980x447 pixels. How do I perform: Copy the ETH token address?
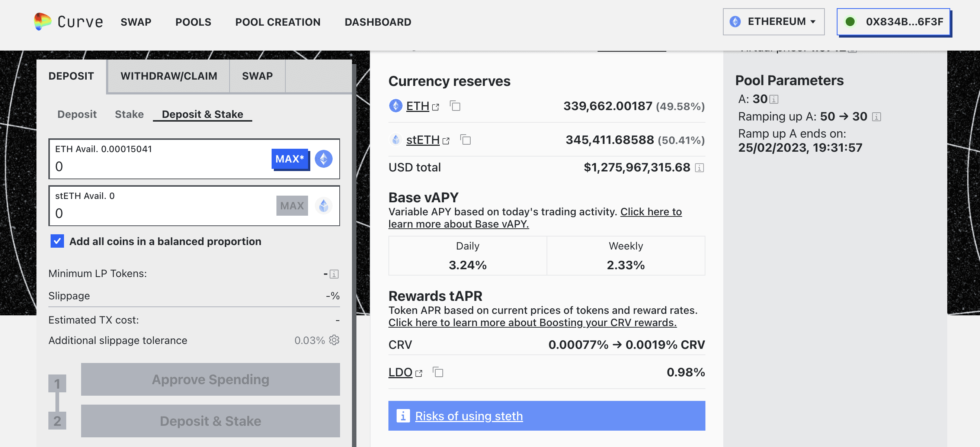pos(455,106)
